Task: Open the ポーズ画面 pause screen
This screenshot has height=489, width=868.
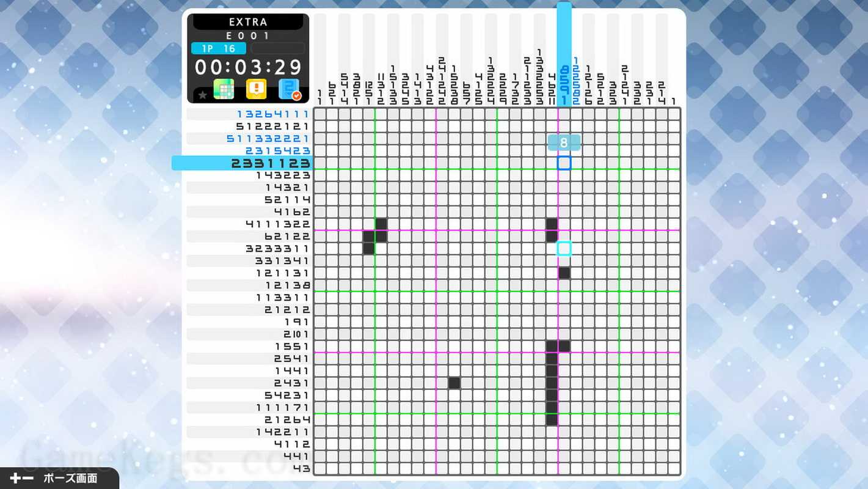Action: pos(70,478)
